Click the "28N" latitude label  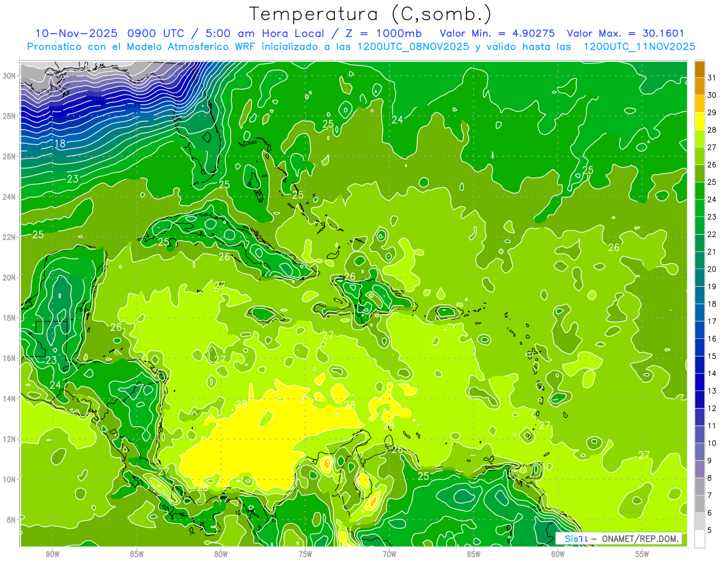tap(10, 116)
